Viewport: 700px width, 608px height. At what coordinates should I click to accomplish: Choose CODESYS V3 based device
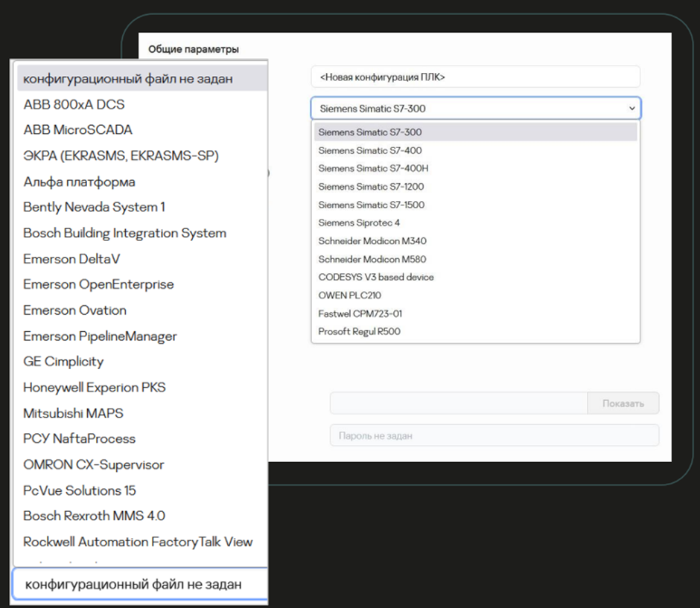pos(376,277)
